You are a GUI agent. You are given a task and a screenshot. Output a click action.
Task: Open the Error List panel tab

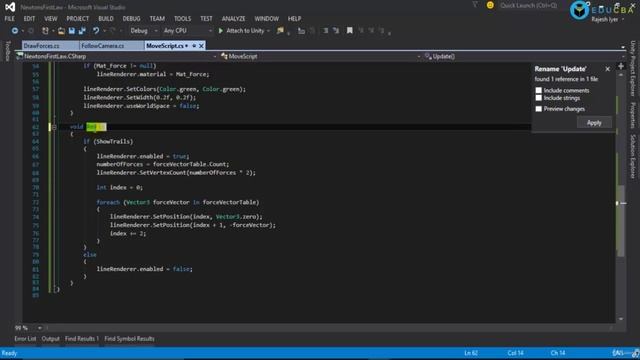[25, 339]
